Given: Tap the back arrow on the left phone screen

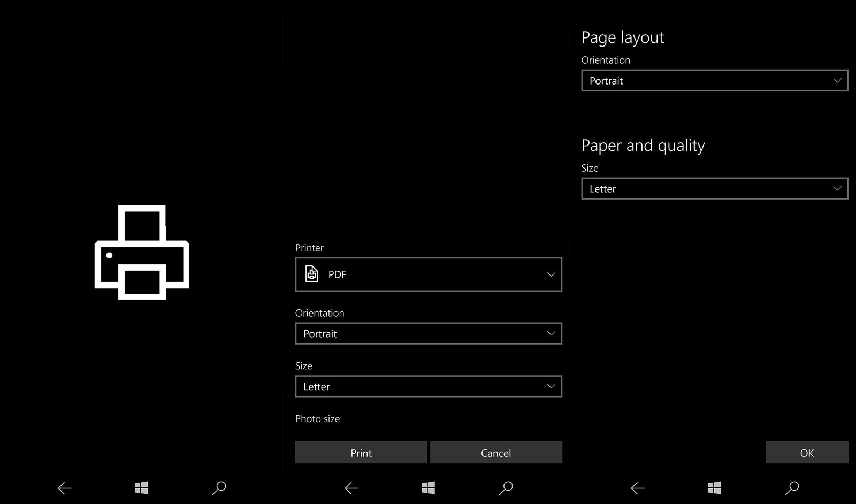Looking at the screenshot, I should pyautogui.click(x=65, y=488).
